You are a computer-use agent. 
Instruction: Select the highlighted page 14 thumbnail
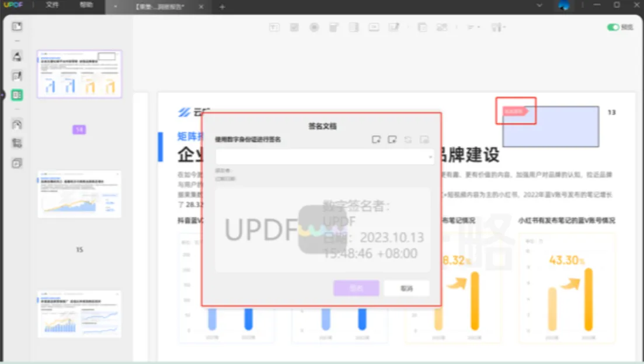79,74
